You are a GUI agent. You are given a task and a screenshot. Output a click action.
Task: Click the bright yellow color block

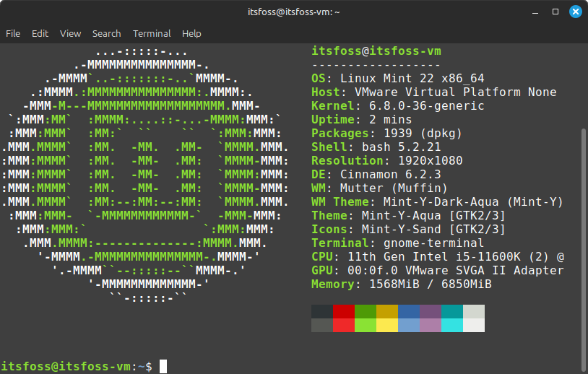(387, 326)
